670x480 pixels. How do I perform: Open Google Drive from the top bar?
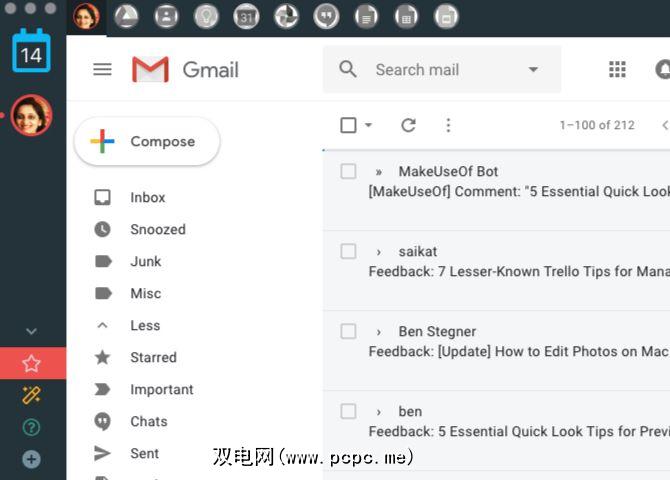(126, 17)
